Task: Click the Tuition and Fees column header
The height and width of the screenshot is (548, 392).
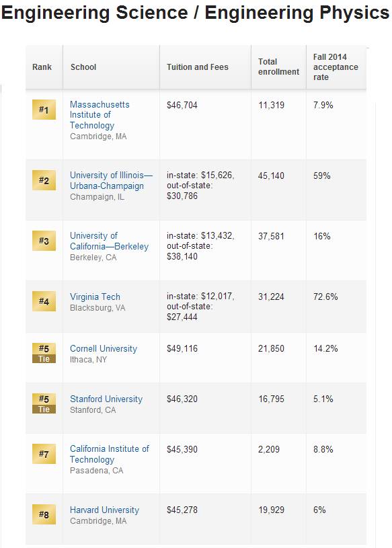Action: [x=198, y=67]
